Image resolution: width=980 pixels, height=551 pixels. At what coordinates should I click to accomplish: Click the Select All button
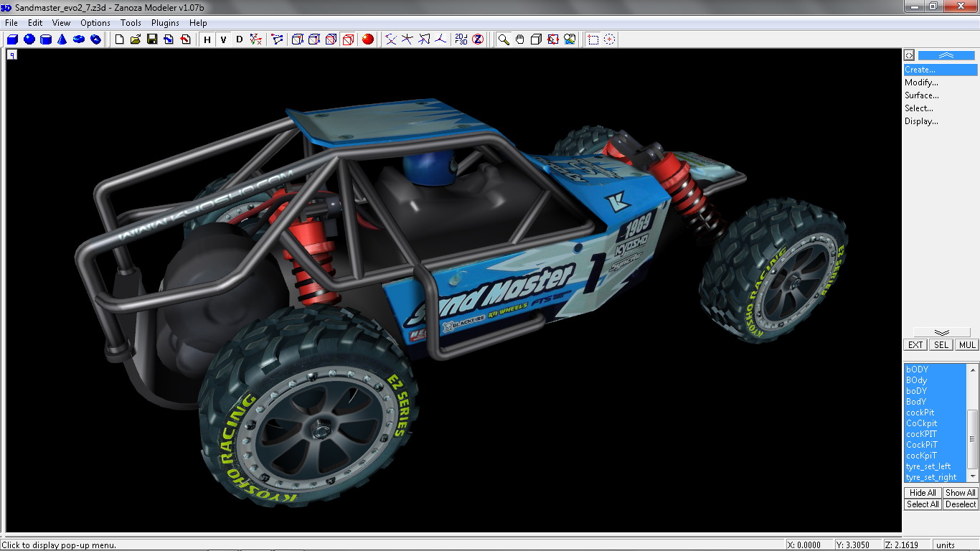pyautogui.click(x=923, y=504)
